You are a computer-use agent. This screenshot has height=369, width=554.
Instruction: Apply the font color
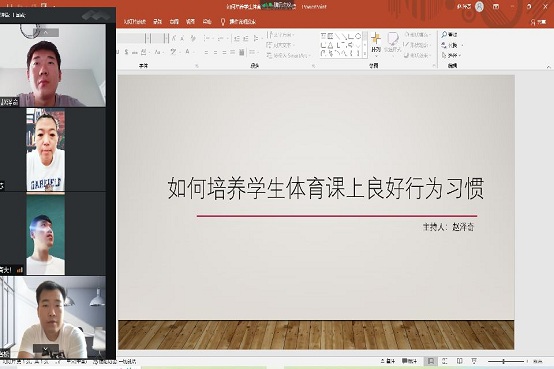(x=189, y=52)
